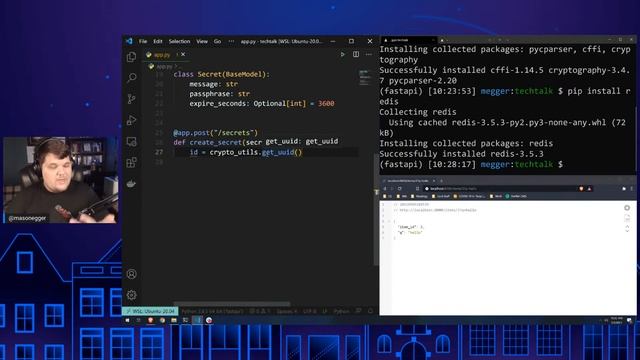The image size is (640, 360).
Task: Open the Run and Debug view
Action: coord(131,120)
